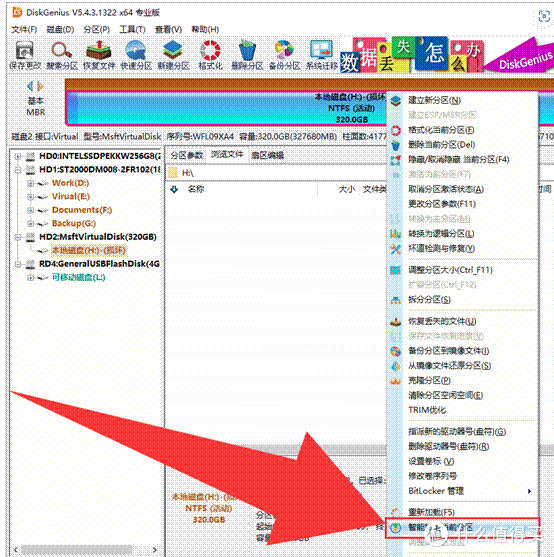Click the System Migration (系统迁移) toolbar icon
The height and width of the screenshot is (557, 554).
pos(321,55)
